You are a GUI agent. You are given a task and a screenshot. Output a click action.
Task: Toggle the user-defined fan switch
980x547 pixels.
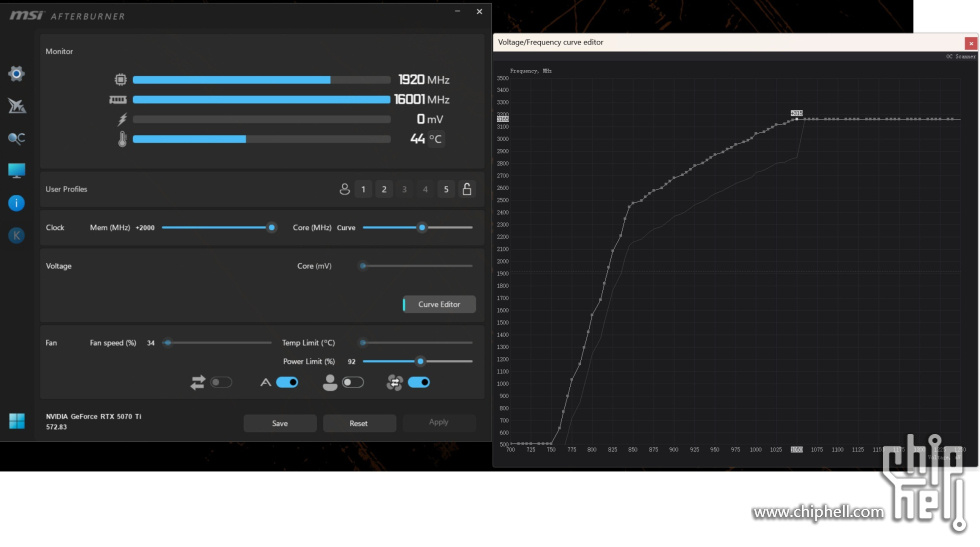[x=352, y=382]
